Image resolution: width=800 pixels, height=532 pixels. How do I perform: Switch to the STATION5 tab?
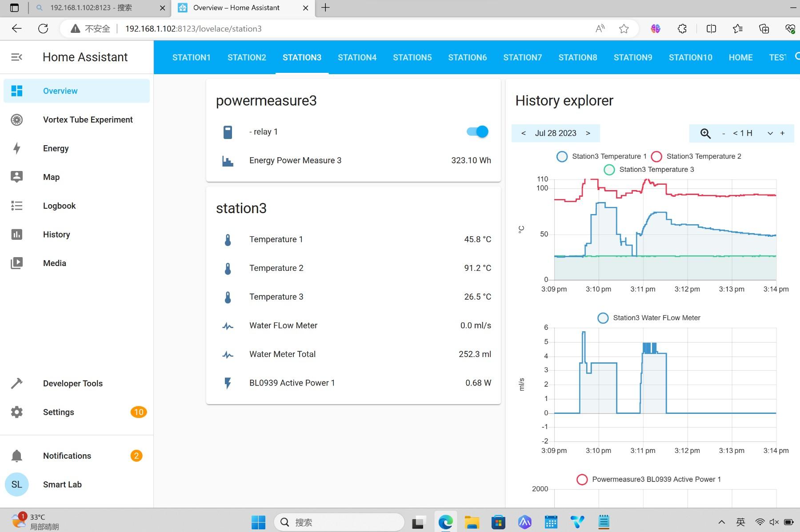tap(412, 57)
